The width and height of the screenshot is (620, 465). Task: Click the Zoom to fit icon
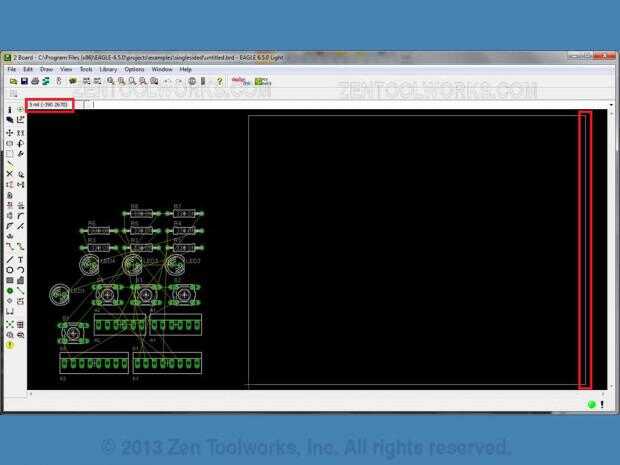pos(111,81)
